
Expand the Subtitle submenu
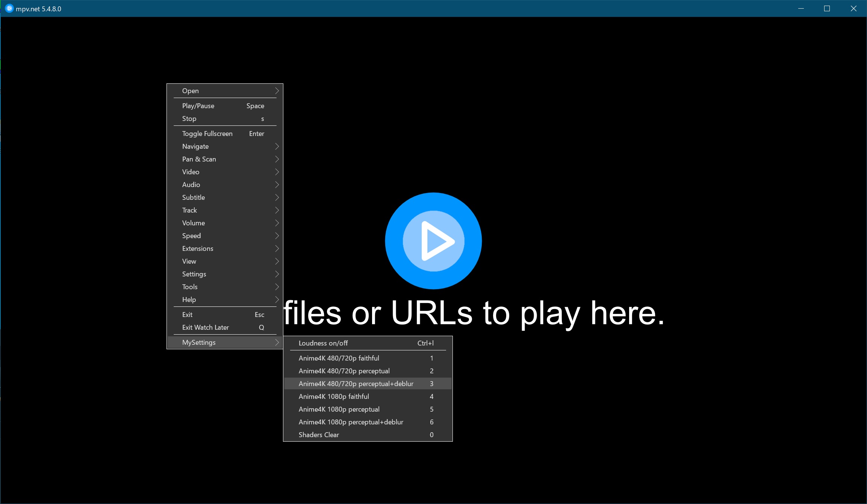pyautogui.click(x=193, y=197)
